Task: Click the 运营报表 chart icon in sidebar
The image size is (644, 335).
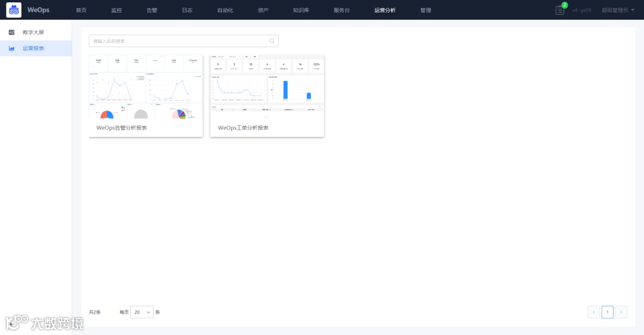Action: click(x=11, y=48)
